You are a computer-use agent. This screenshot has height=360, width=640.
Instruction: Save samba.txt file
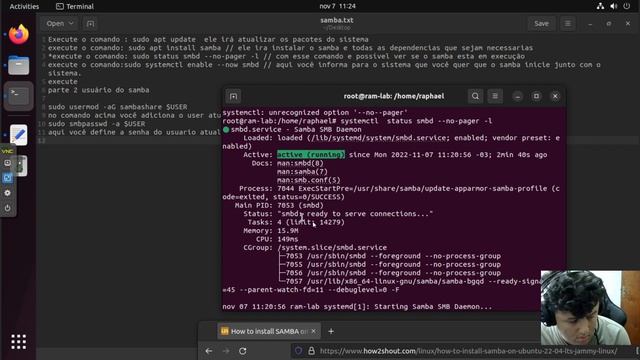pyautogui.click(x=542, y=24)
